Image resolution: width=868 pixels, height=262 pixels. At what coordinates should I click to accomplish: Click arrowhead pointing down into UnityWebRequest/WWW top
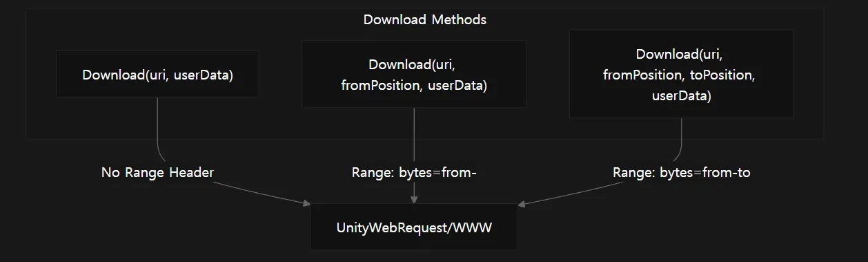click(414, 200)
